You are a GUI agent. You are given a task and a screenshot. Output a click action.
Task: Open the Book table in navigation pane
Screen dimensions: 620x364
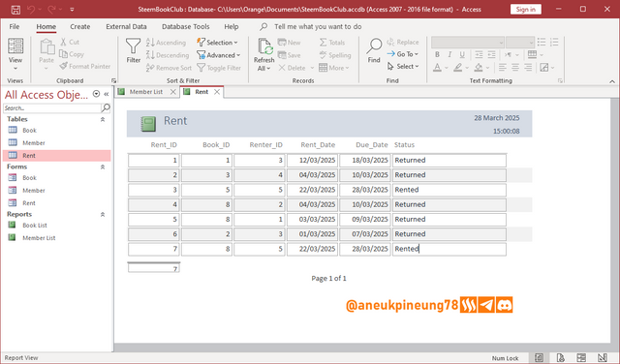tap(29, 130)
